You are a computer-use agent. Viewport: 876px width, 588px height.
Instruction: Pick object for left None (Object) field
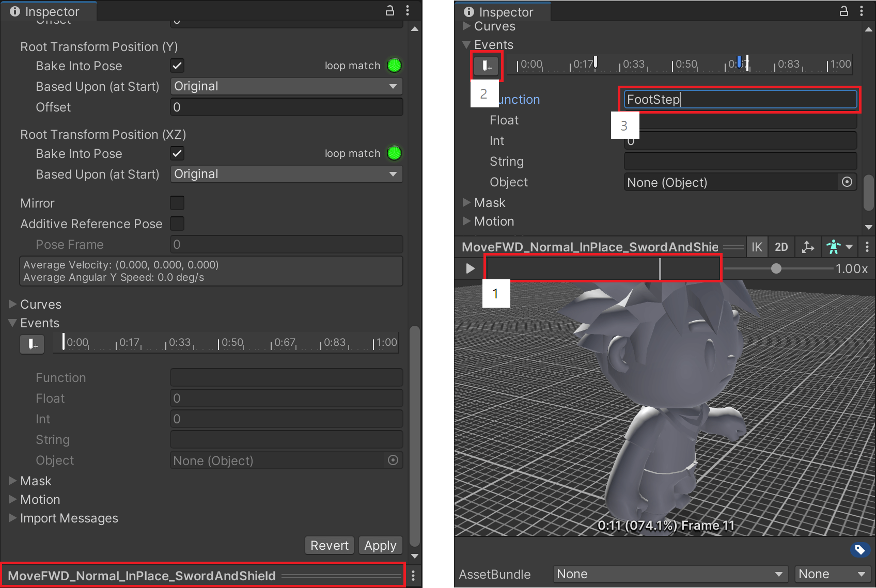tap(393, 460)
